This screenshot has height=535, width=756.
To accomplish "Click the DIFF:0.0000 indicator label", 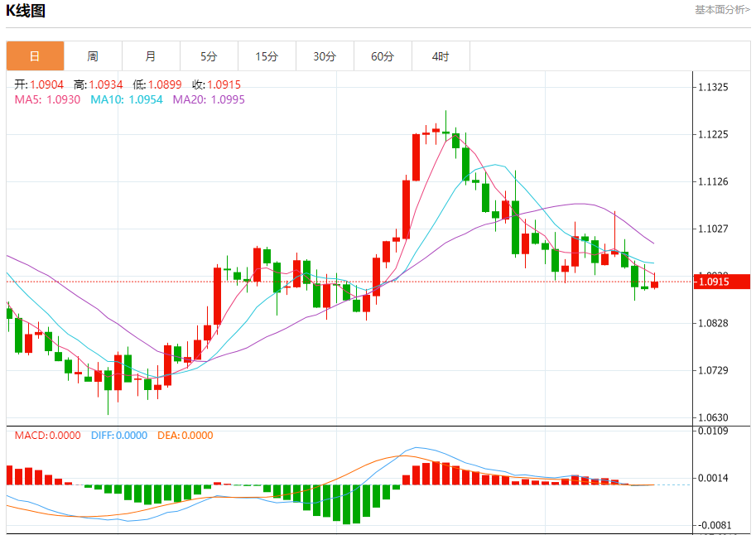I will point(119,436).
